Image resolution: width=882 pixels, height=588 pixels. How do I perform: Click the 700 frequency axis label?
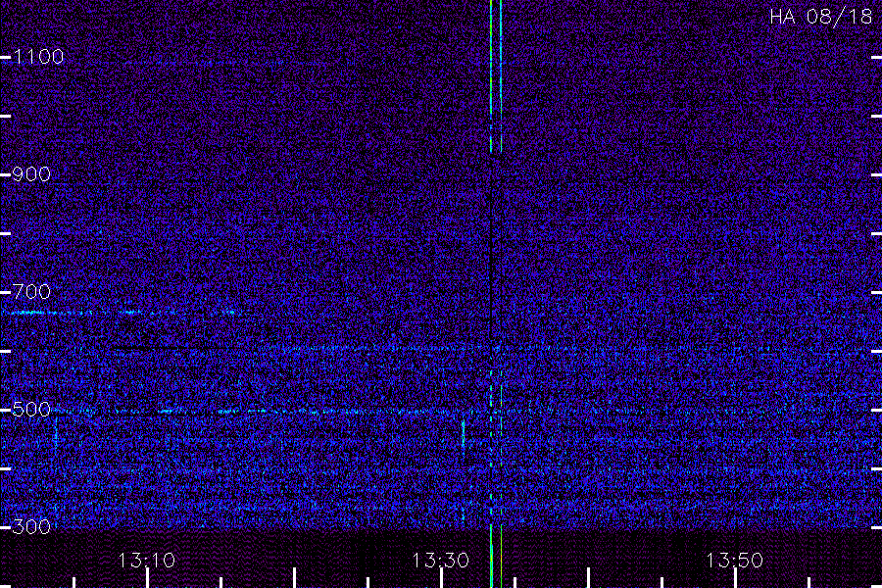(31, 292)
